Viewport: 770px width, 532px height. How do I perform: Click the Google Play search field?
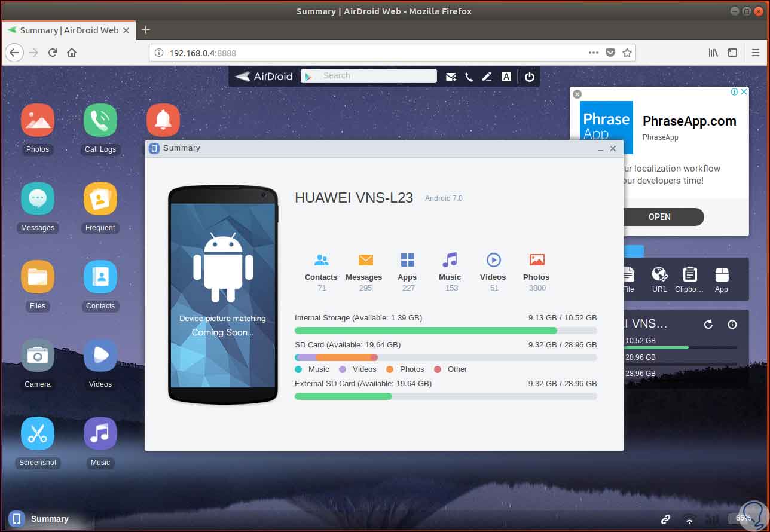coord(369,76)
